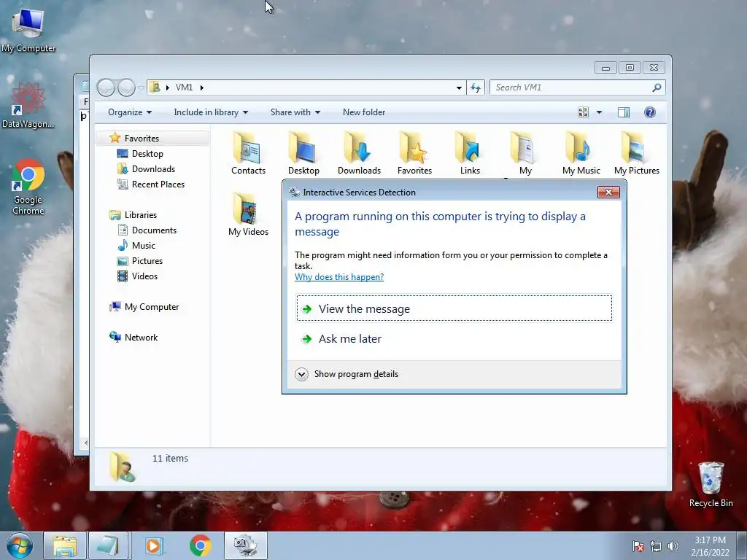
Task: Select Desktop under Favorites in sidebar
Action: coord(147,154)
